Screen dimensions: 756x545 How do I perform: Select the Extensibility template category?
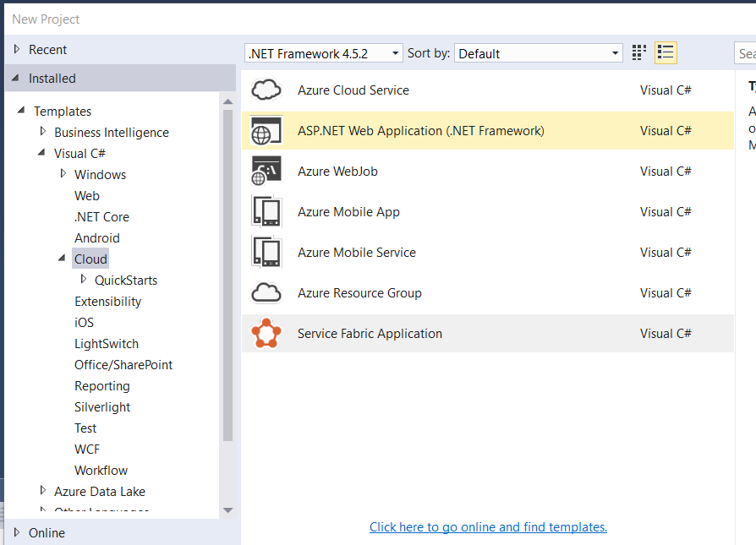point(108,302)
